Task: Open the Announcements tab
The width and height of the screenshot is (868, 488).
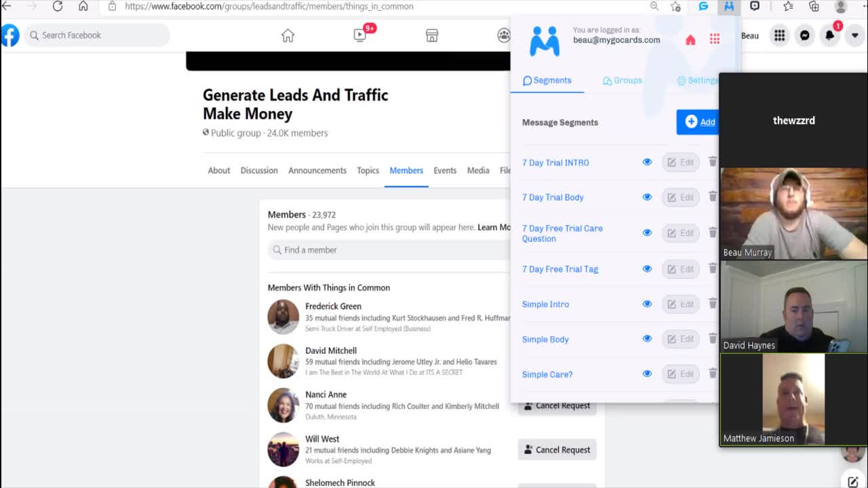Action: coord(317,170)
